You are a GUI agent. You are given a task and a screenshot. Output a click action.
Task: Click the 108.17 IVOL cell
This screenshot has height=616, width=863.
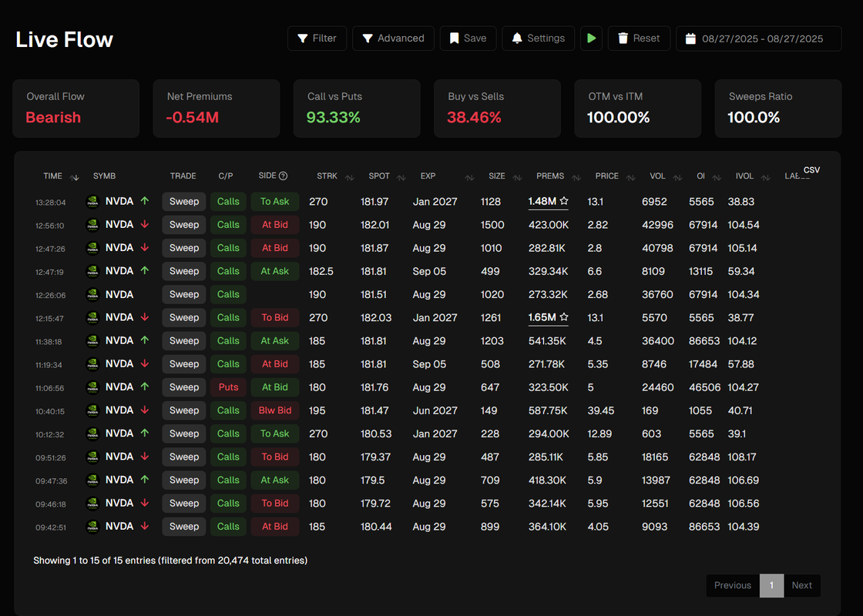tap(742, 457)
